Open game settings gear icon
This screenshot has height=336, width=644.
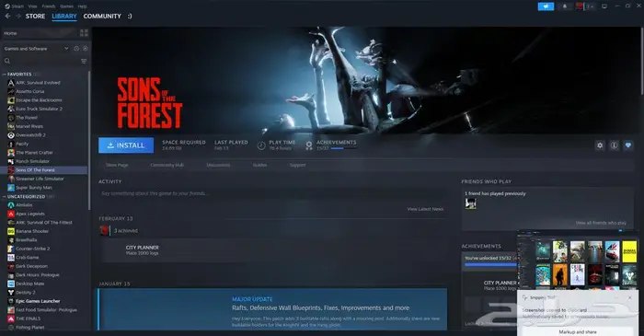click(600, 145)
